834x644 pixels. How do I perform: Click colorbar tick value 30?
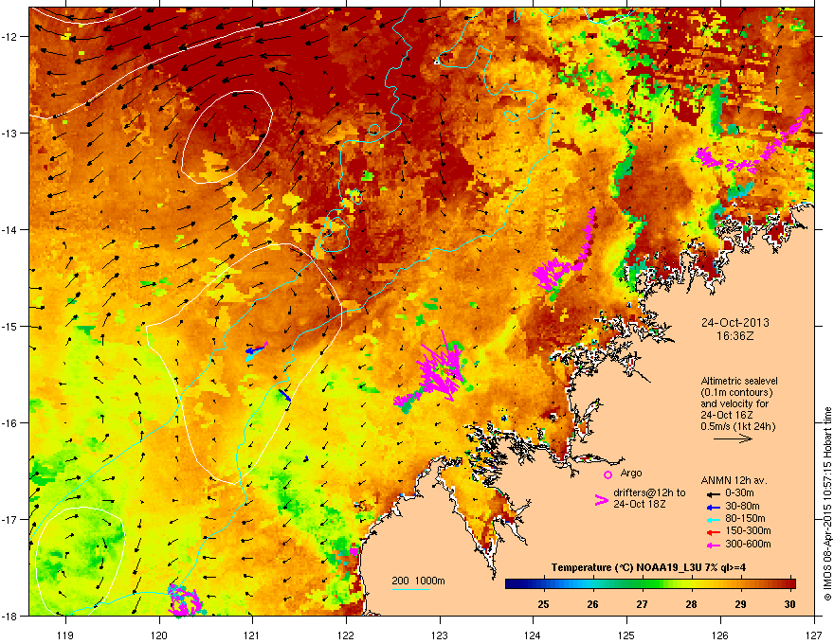[x=789, y=604]
